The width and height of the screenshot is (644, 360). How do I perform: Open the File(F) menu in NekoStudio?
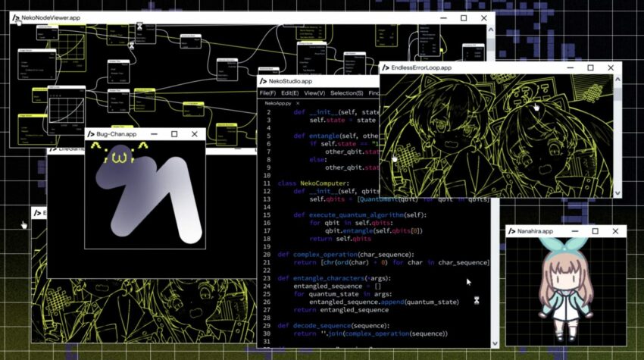[267, 93]
